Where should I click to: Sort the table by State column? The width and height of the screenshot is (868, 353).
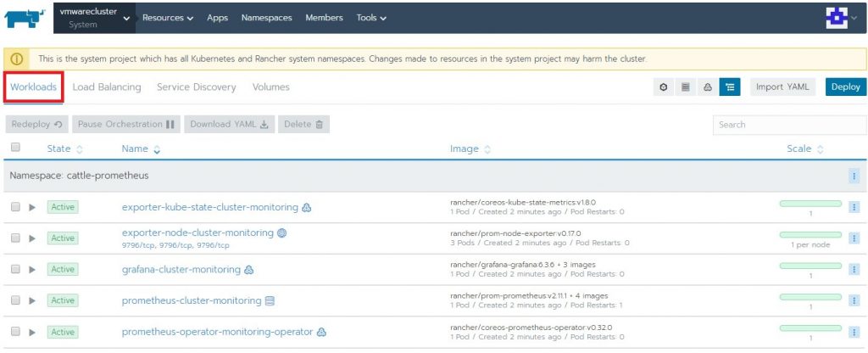tap(64, 149)
